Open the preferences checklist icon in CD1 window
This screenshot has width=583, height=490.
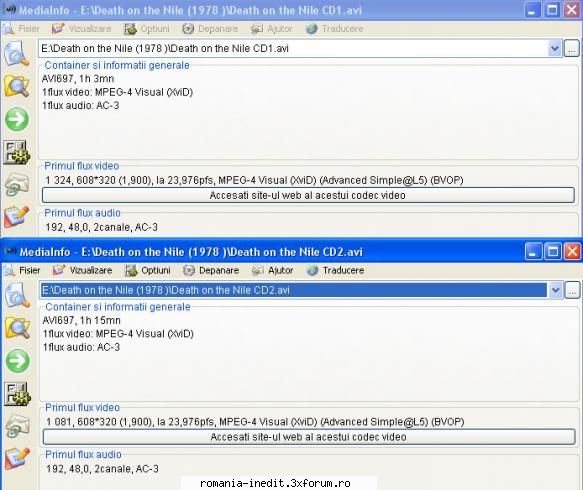click(x=16, y=152)
